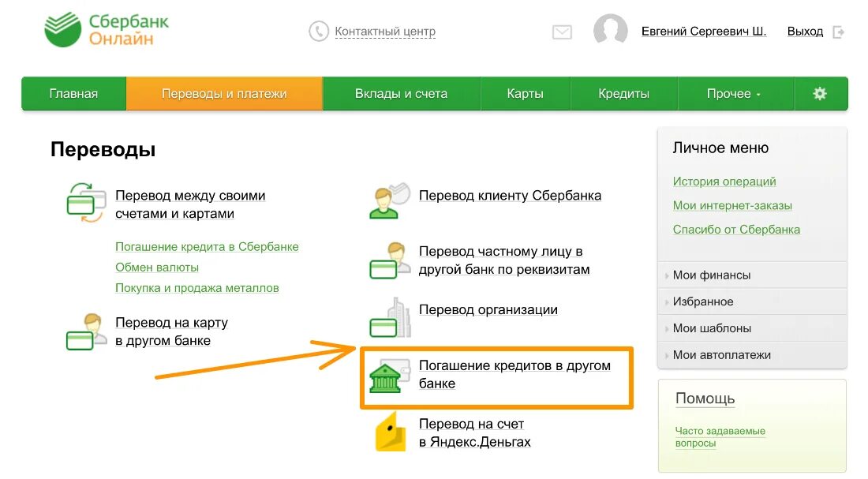Viewport: 868px width, 479px height.
Task: Click the icon for Перевод клиенту Сбербанка
Action: click(390, 200)
